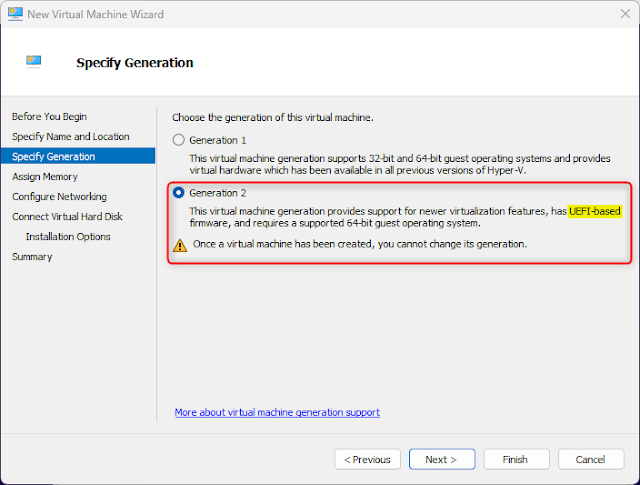Go to Connect Virtual Hard Disk step

(x=67, y=216)
